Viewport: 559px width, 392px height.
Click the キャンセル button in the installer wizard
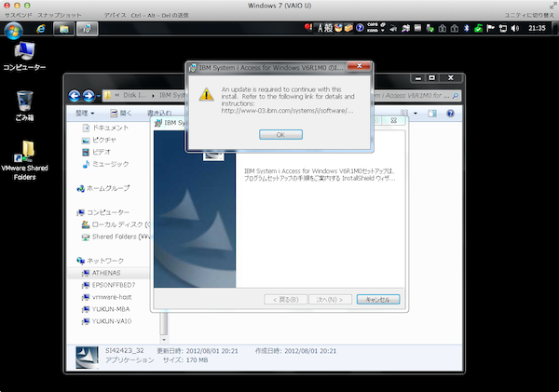(x=378, y=299)
